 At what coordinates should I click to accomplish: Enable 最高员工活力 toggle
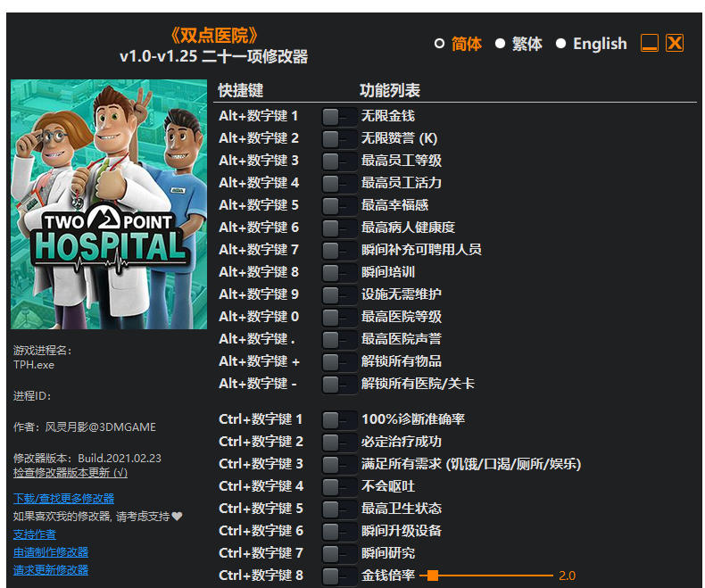coord(339,183)
